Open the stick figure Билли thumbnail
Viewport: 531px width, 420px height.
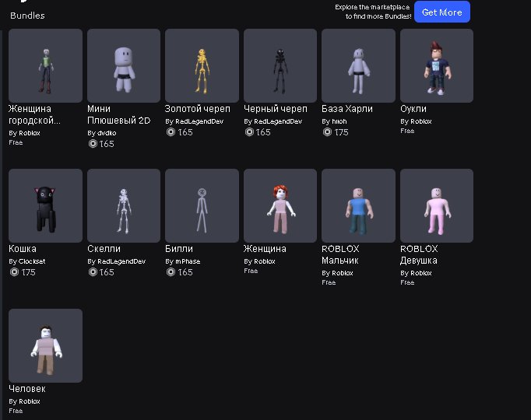(202, 205)
